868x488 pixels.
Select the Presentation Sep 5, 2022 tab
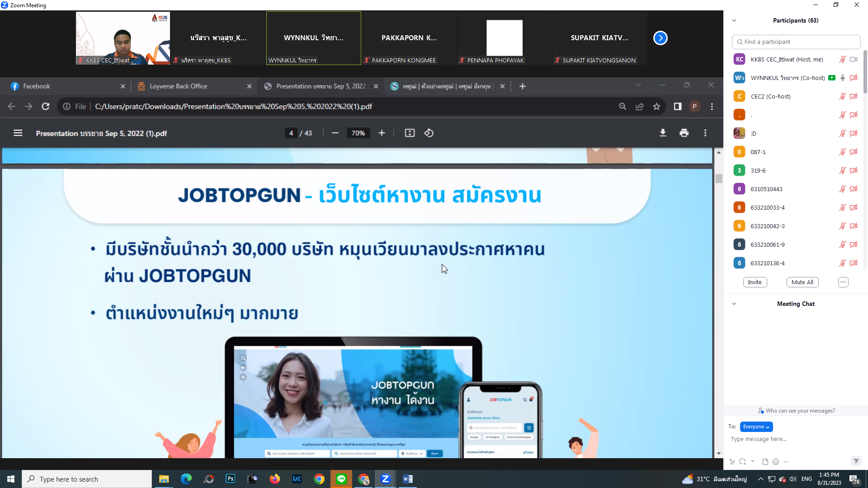(321, 86)
